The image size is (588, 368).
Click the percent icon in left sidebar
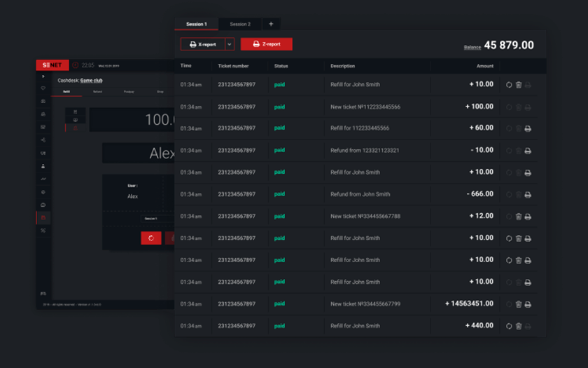(43, 231)
